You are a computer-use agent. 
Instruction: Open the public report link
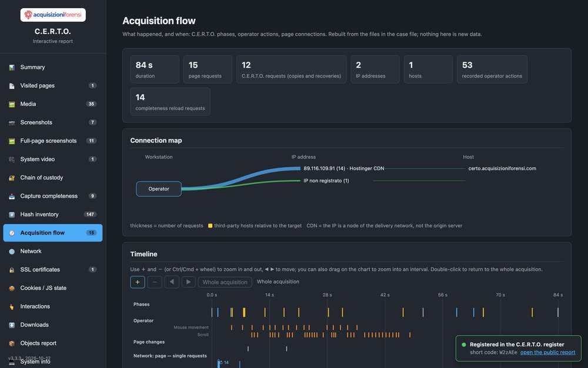(x=547, y=352)
